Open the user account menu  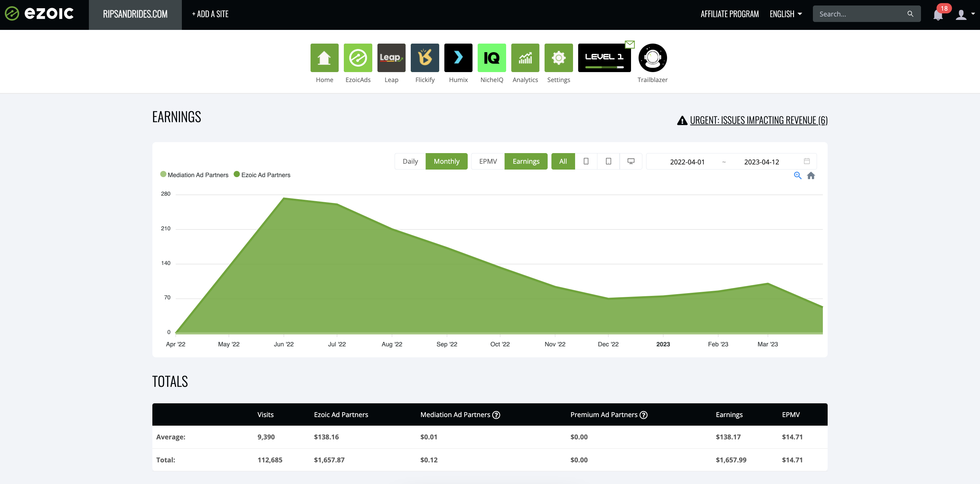[965, 14]
